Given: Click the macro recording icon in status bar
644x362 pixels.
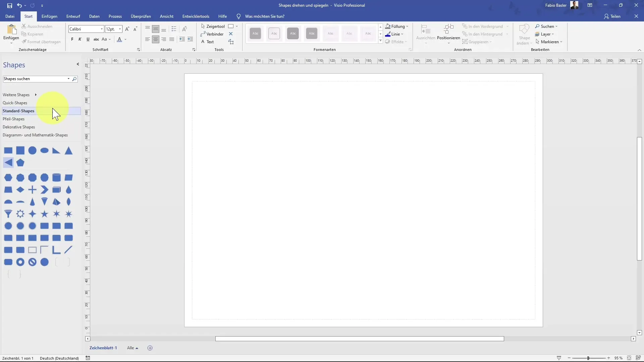Looking at the screenshot, I should [x=88, y=358].
